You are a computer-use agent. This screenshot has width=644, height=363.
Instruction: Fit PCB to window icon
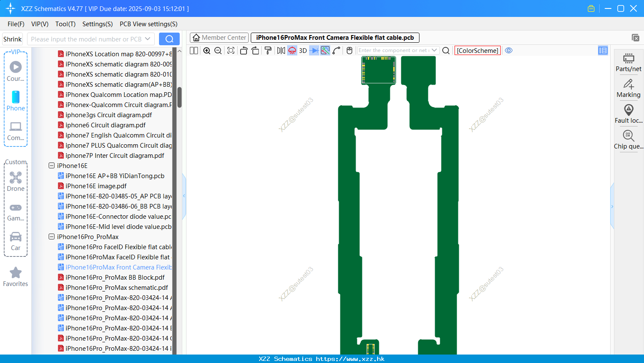231,50
